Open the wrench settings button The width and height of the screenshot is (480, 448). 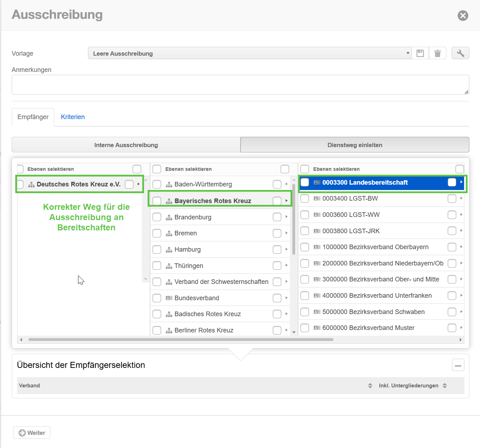460,53
